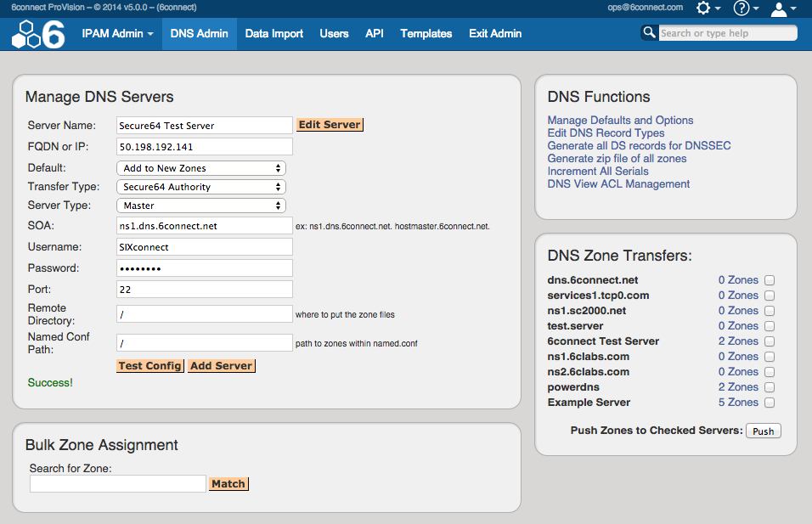Click Increment All Serials link
The height and width of the screenshot is (524, 812).
(x=598, y=172)
